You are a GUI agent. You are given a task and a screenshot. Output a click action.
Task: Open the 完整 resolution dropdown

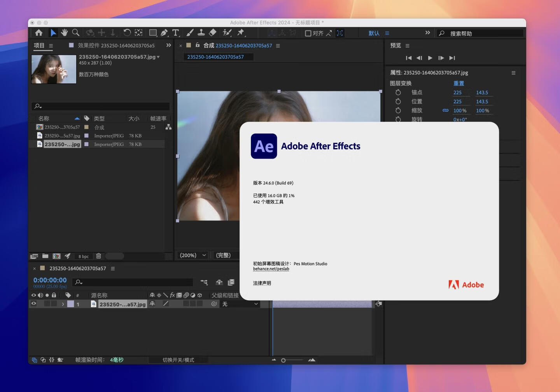(226, 255)
